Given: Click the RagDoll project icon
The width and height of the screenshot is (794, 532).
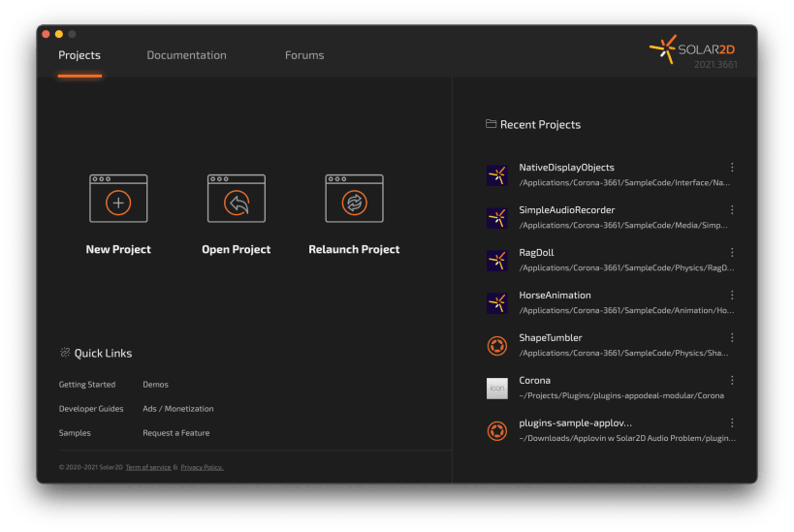Looking at the screenshot, I should point(497,260).
